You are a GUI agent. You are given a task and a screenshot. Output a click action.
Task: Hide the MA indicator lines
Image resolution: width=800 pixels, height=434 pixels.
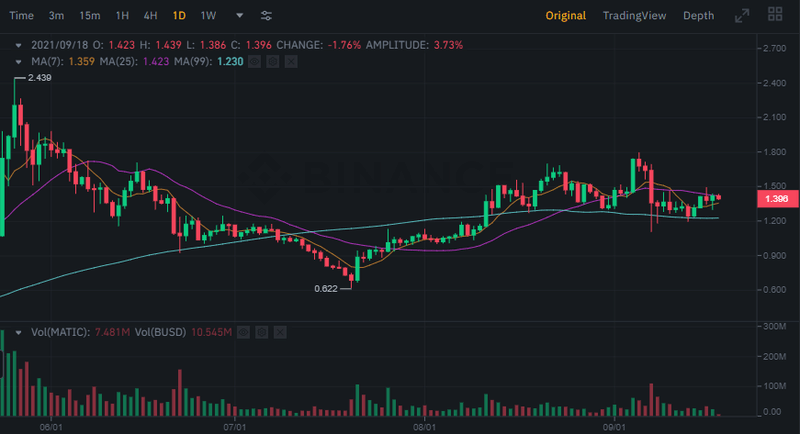(254, 62)
